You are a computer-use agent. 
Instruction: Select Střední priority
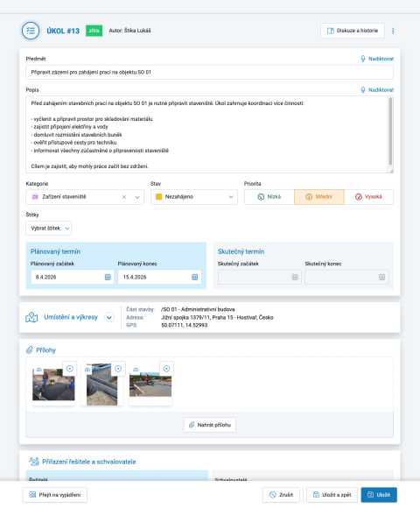319,197
